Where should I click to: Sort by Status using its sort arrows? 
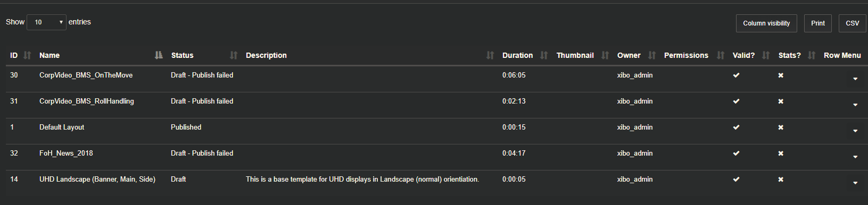[x=234, y=55]
